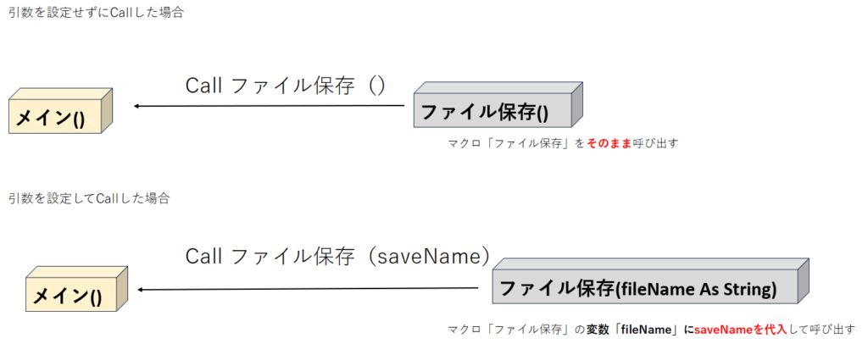
Task: Click the word 'Call' in the upper arrow label
Action: click(204, 86)
